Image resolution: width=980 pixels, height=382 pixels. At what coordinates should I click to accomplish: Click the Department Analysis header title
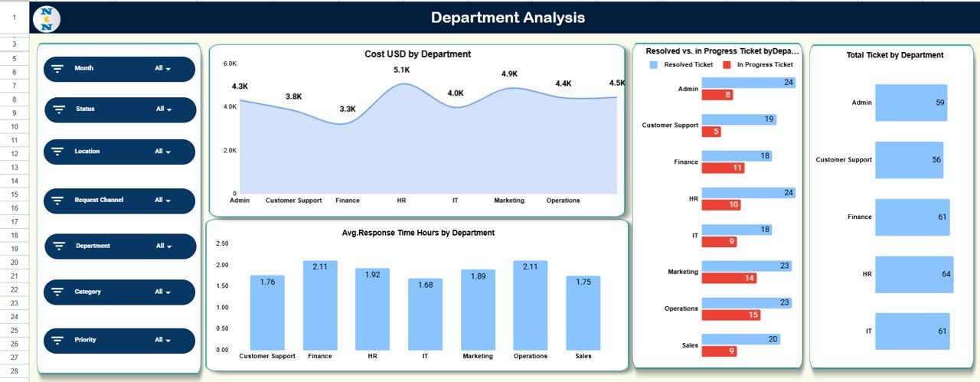(x=508, y=18)
